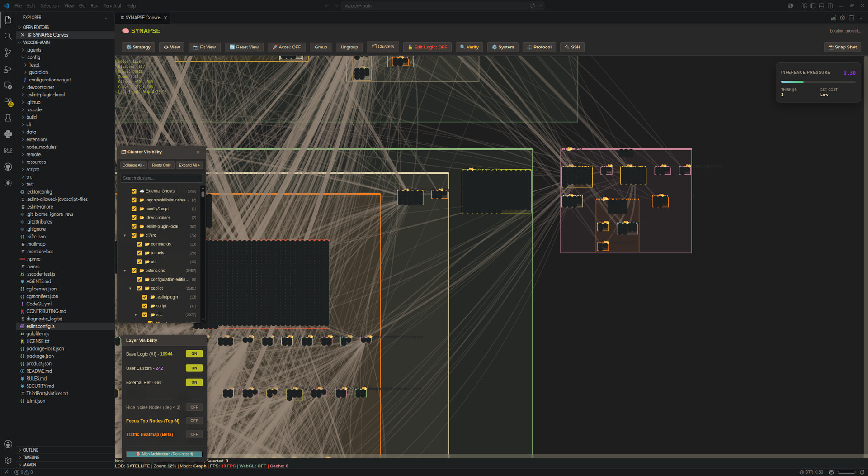Viewport: 868px width, 476px height.
Task: Open Run and Debug view
Action: coord(8,69)
